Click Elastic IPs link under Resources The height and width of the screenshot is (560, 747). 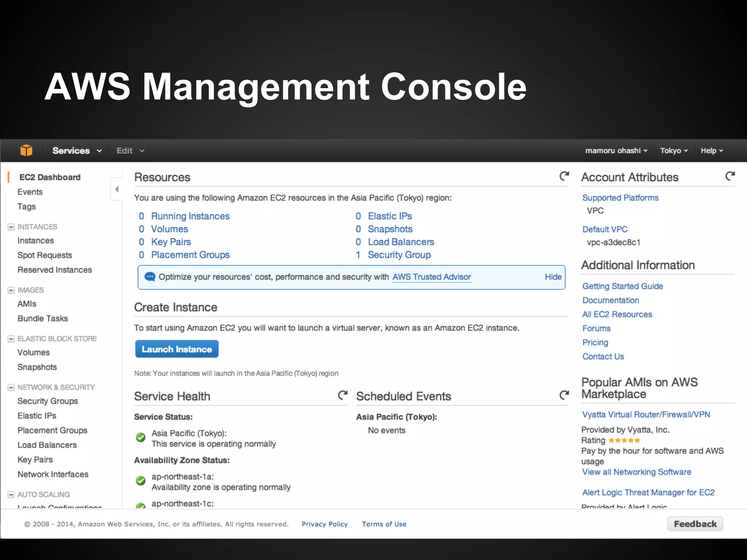click(x=390, y=216)
